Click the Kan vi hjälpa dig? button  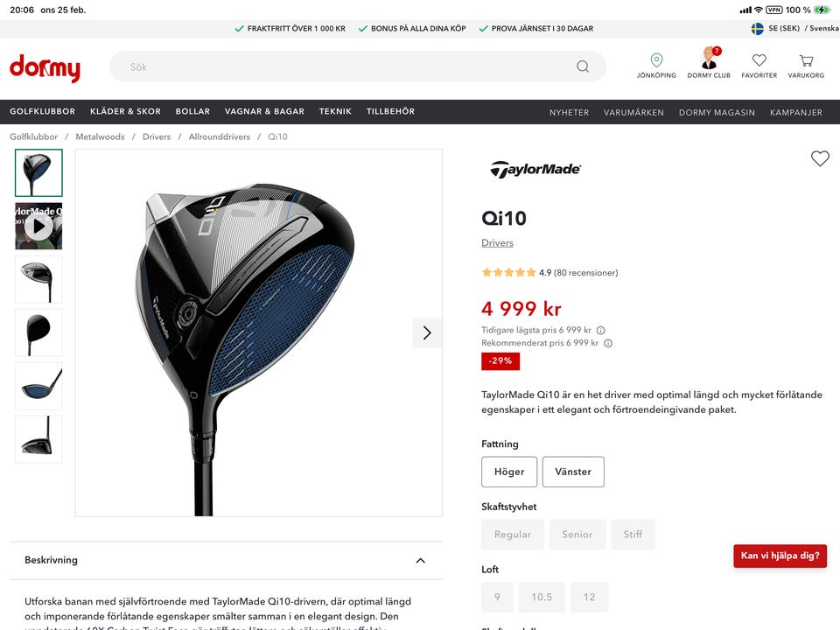coord(780,556)
